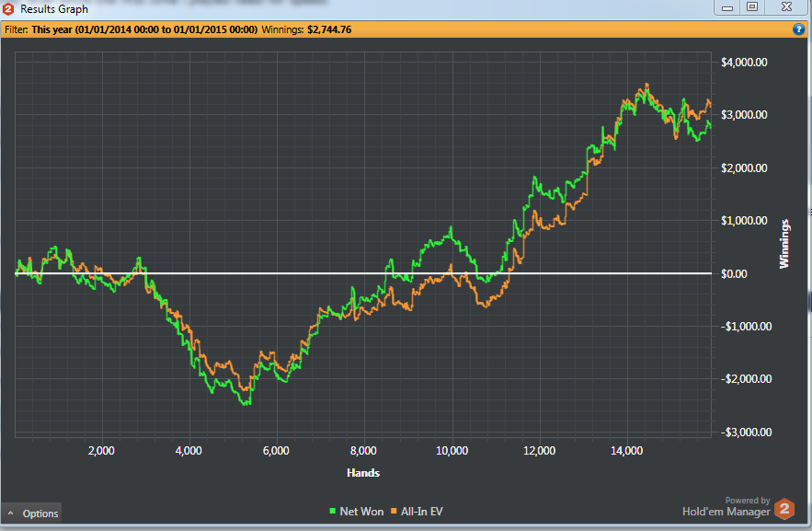Click the $0.00 axis label

click(x=735, y=273)
